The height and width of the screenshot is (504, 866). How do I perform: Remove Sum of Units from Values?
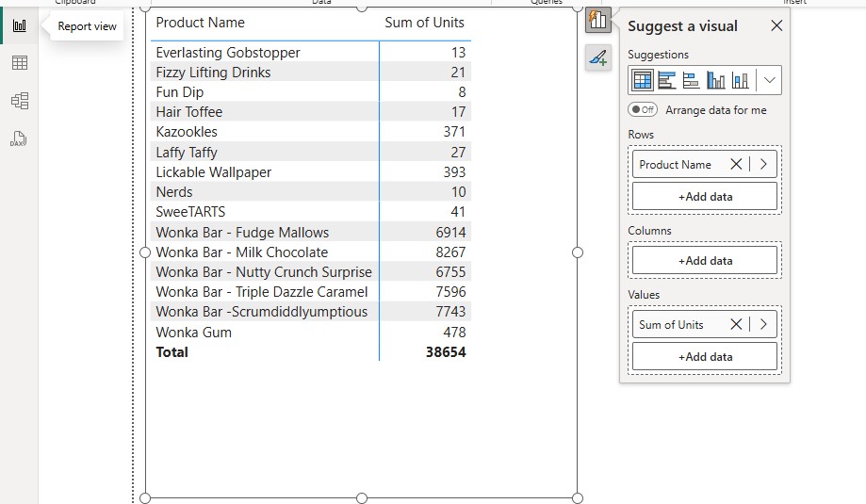coord(736,324)
